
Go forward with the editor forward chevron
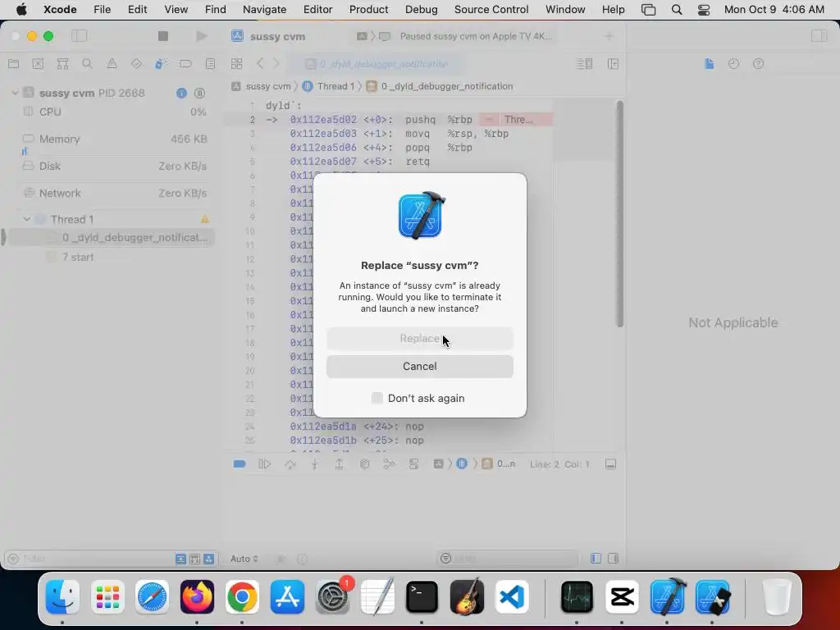[276, 64]
